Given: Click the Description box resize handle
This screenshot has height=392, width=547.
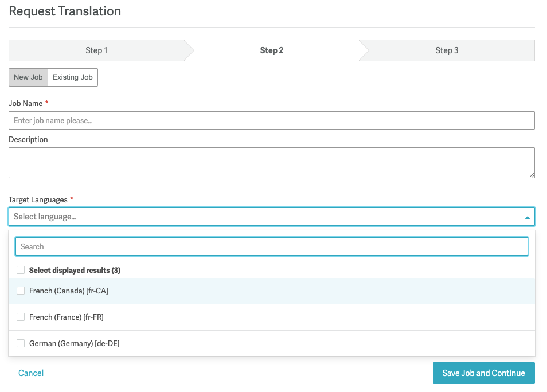Looking at the screenshot, I should click(x=532, y=175).
